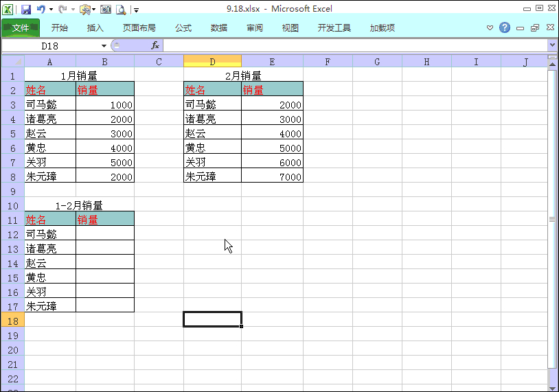Save the workbook with the floppy icon
This screenshot has width=559, height=392.
click(26, 9)
